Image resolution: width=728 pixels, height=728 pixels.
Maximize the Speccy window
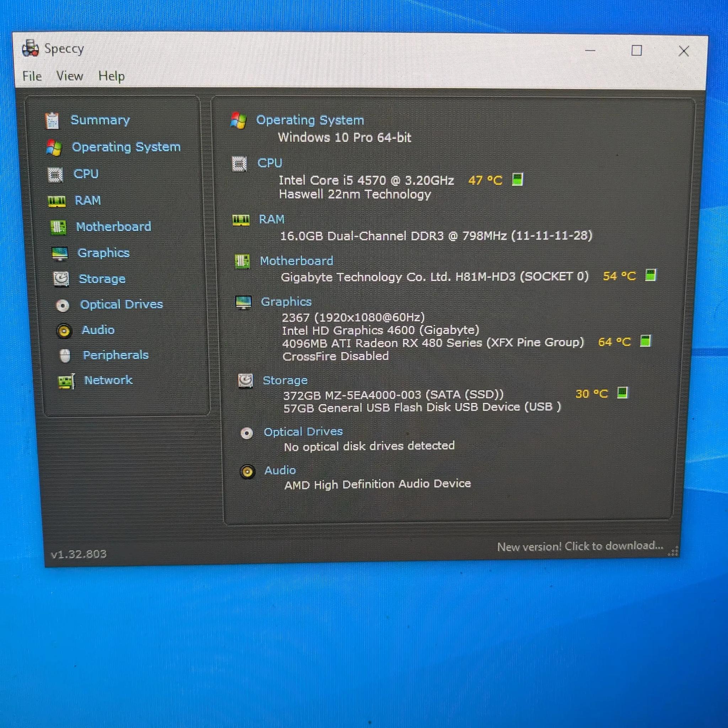[x=637, y=50]
